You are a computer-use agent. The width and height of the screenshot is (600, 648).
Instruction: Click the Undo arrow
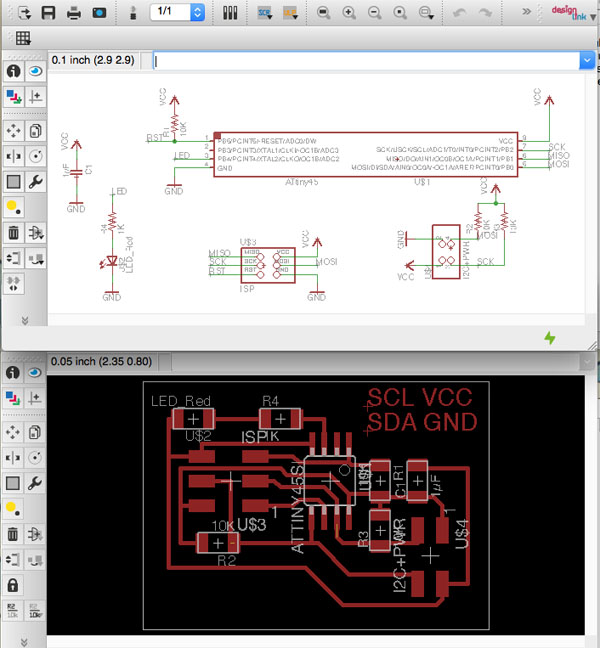(460, 13)
